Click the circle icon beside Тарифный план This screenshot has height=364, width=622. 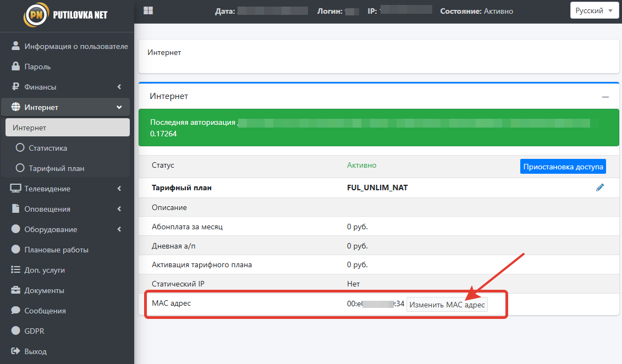tap(20, 168)
